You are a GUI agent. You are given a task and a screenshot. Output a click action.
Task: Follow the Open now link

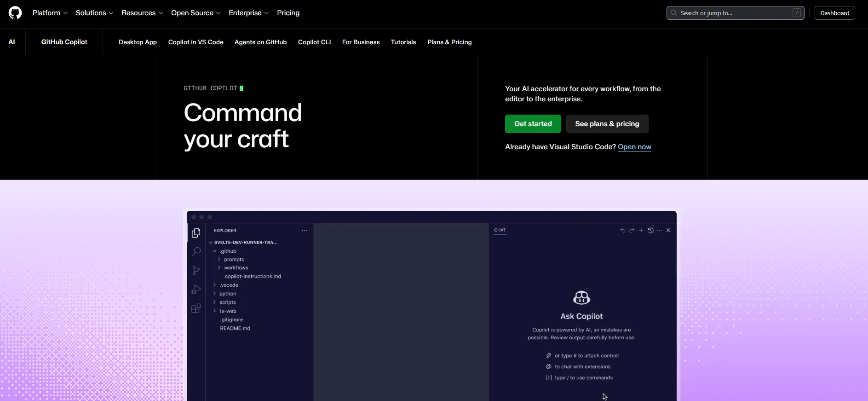pos(634,147)
